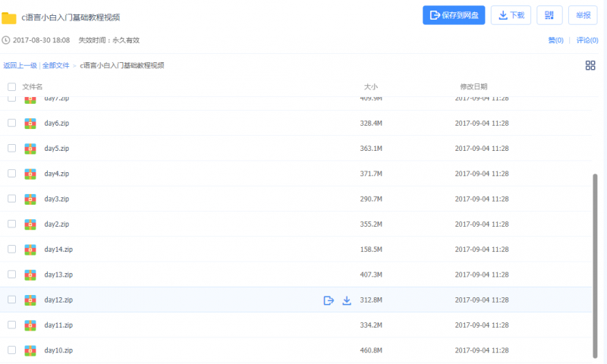Click the 举报 report button
This screenshot has height=364, width=607.
(583, 15)
